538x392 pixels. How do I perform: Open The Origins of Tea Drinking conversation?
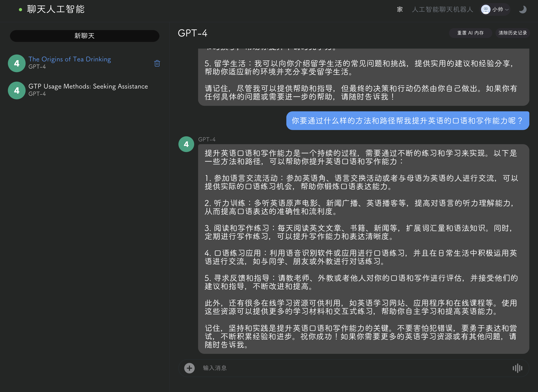(x=70, y=59)
